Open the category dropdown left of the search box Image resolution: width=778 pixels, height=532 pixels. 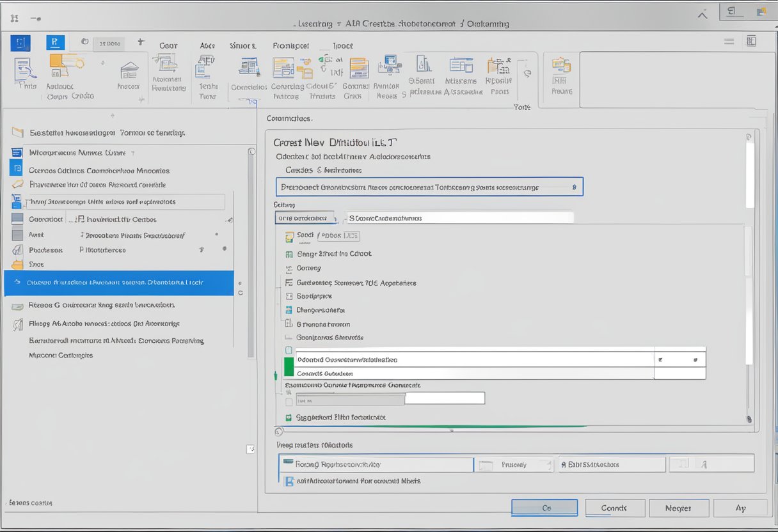coord(305,217)
